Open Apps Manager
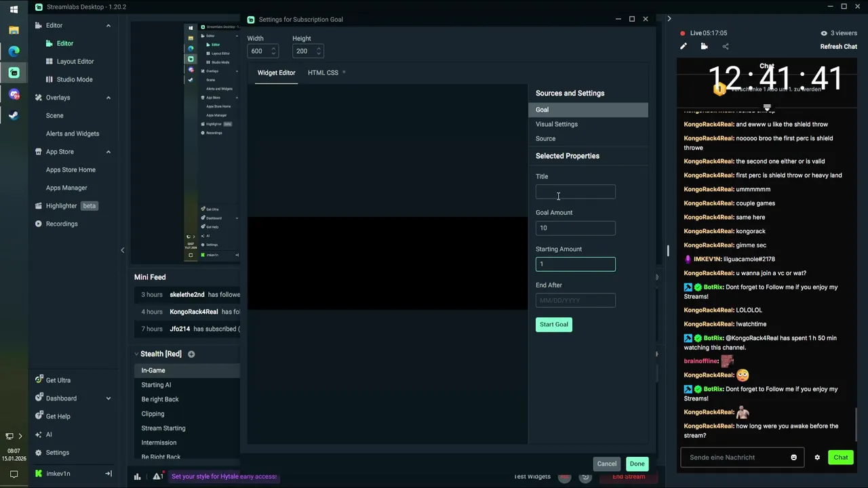Viewport: 868px width, 488px height. [66, 188]
